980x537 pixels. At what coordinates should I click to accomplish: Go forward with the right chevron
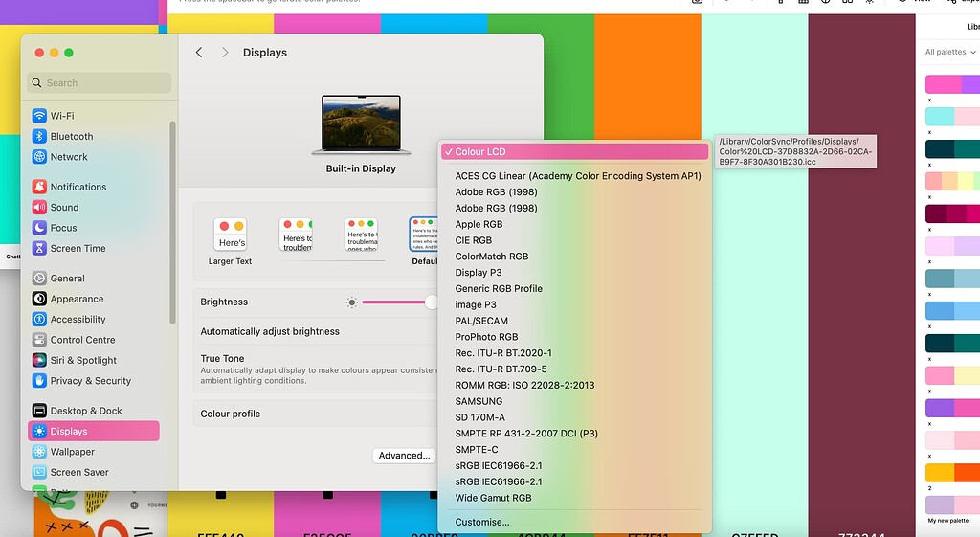pos(225,53)
